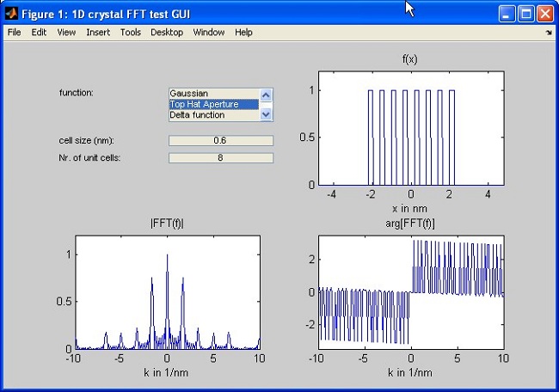Click the cell size input field
Viewport: 559px width, 392px height.
click(x=221, y=141)
